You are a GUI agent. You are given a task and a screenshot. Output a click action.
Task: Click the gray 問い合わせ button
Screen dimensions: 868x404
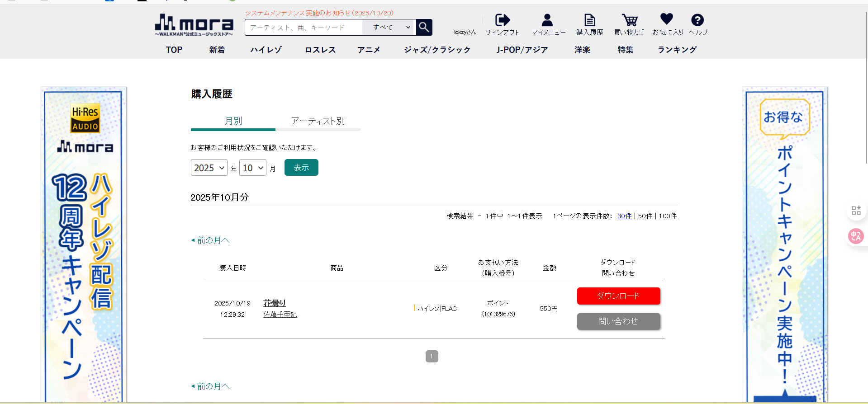[618, 321]
